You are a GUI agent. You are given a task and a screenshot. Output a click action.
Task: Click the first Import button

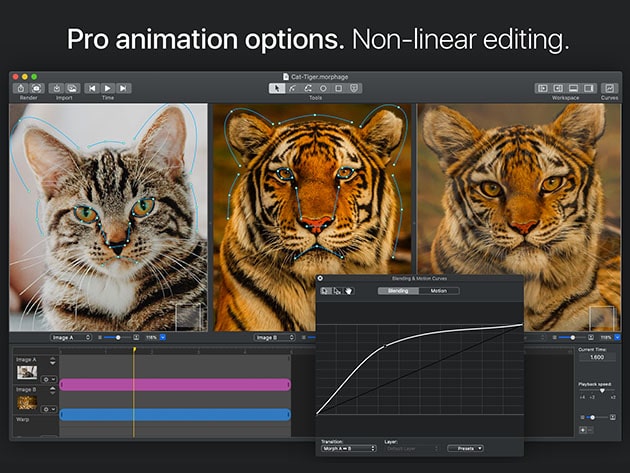click(57, 88)
